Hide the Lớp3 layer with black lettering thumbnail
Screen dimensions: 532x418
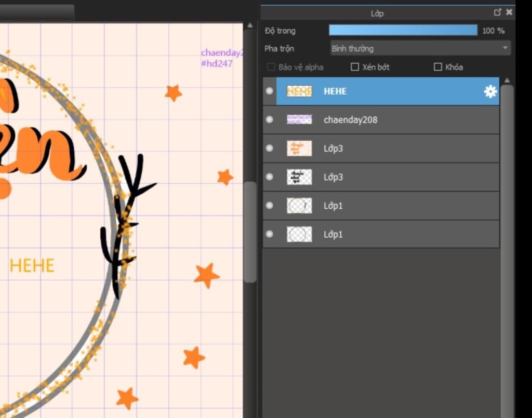(270, 177)
